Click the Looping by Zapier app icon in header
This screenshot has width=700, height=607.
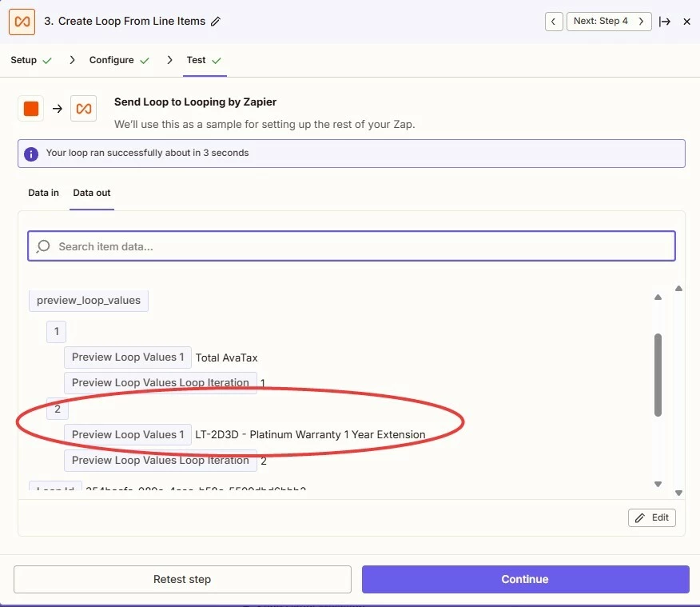(x=22, y=22)
